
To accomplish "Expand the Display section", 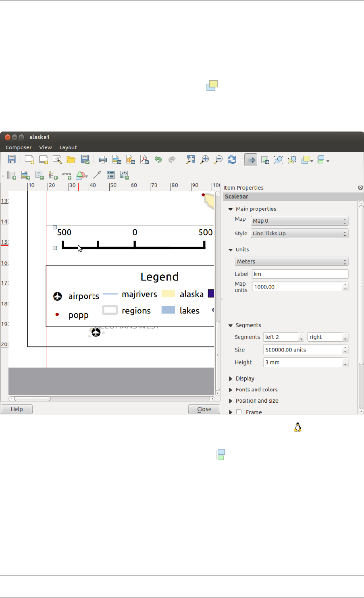I will [x=245, y=378].
